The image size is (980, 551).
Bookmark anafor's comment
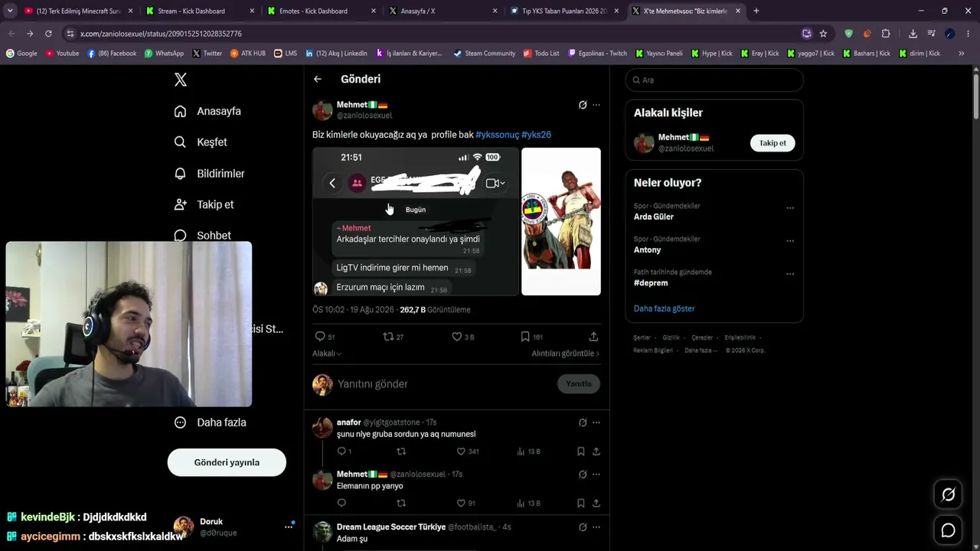[x=581, y=452]
